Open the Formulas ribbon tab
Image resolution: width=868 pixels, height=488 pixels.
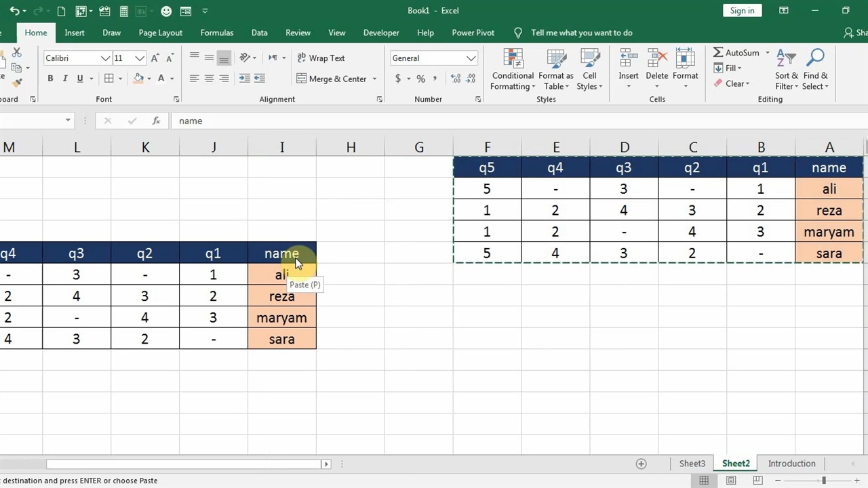coord(216,33)
